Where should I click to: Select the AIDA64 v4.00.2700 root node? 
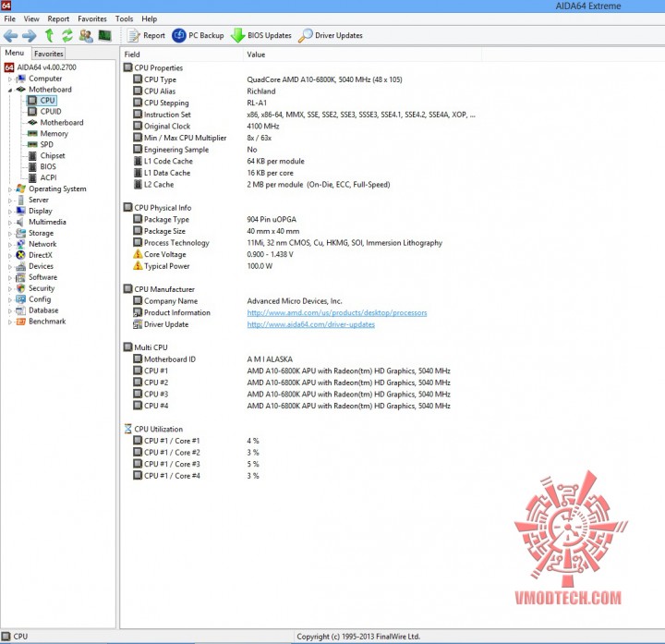(41, 67)
